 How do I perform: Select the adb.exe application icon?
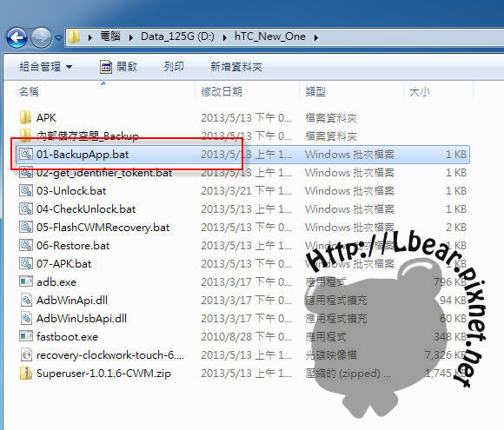26,281
